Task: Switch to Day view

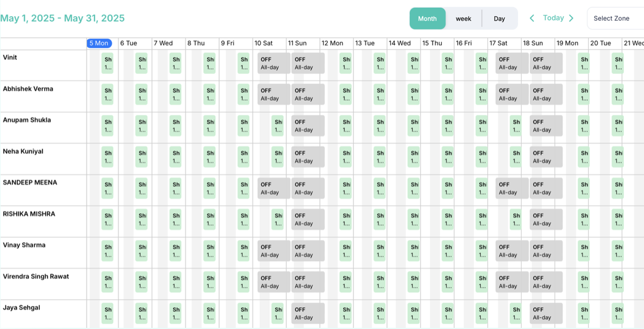Action: [x=499, y=18]
